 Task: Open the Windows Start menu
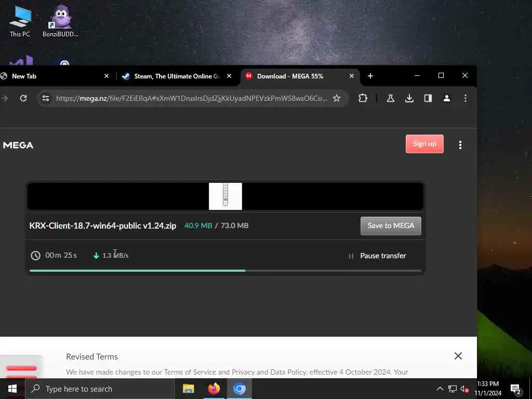pyautogui.click(x=12, y=389)
